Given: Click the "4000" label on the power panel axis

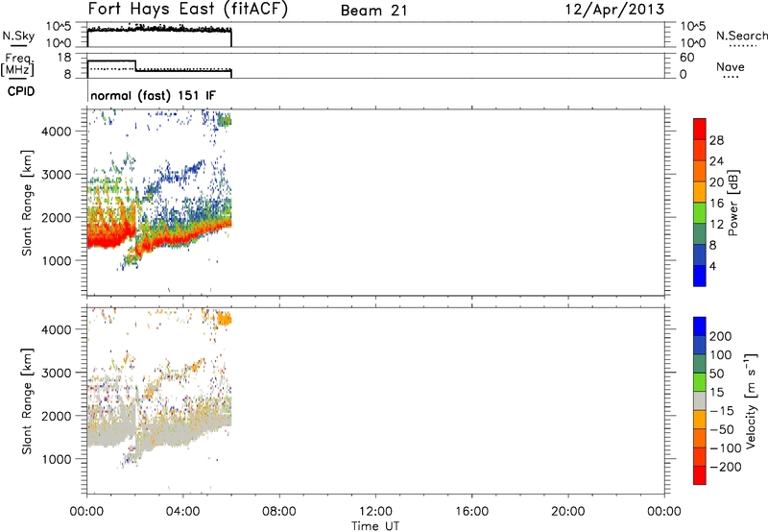Looking at the screenshot, I should [56, 132].
